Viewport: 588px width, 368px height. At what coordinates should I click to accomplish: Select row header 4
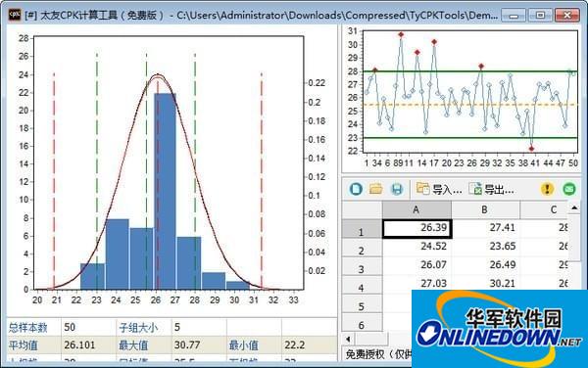coord(362,285)
